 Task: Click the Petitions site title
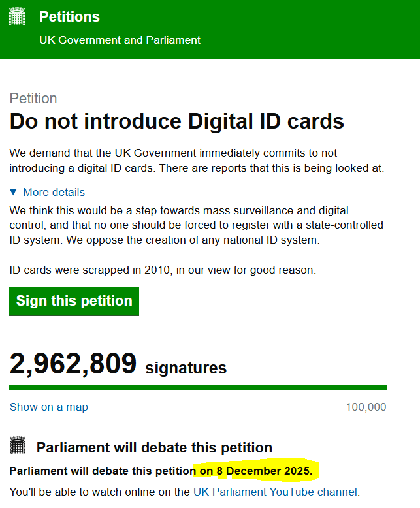click(x=69, y=16)
